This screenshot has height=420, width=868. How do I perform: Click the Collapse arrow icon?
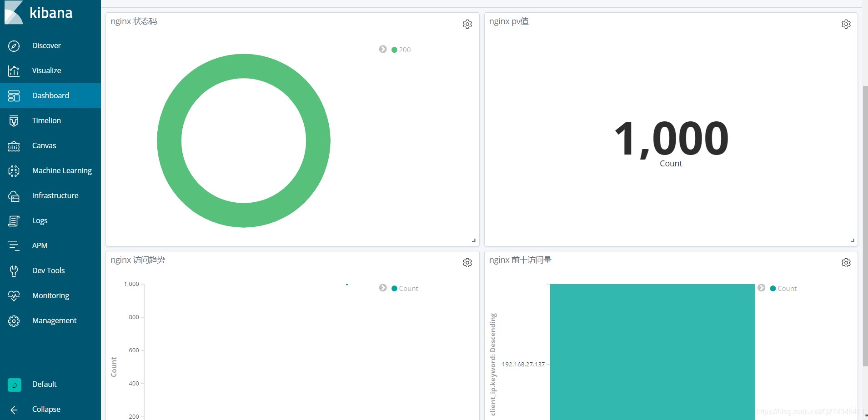tap(14, 410)
